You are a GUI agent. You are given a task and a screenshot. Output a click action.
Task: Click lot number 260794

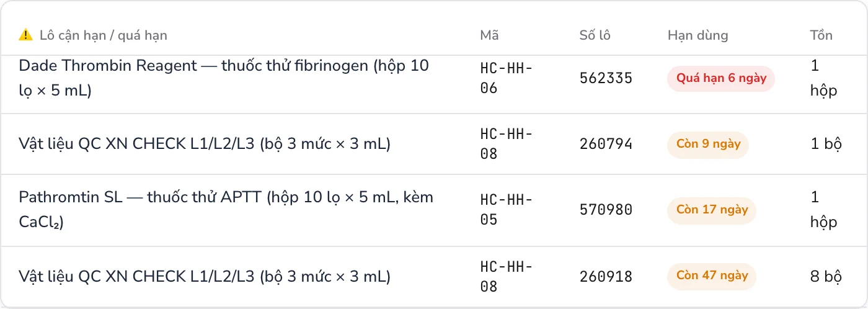(x=606, y=144)
